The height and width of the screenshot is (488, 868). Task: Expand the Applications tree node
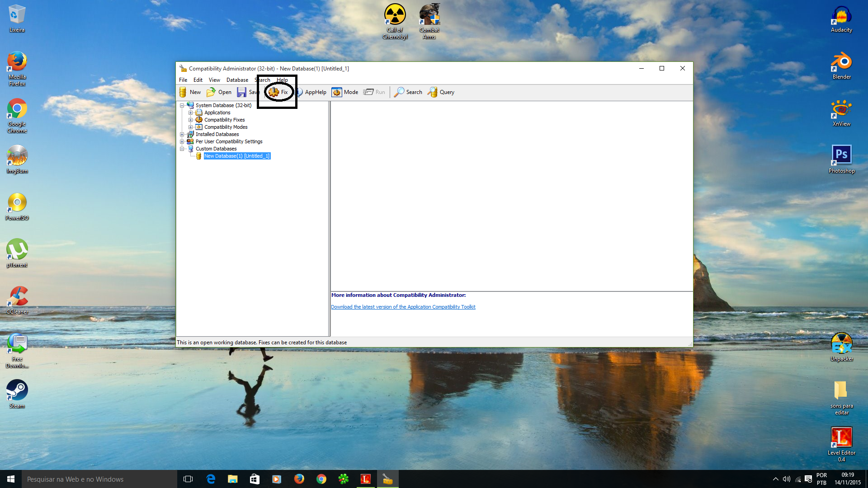pos(190,112)
